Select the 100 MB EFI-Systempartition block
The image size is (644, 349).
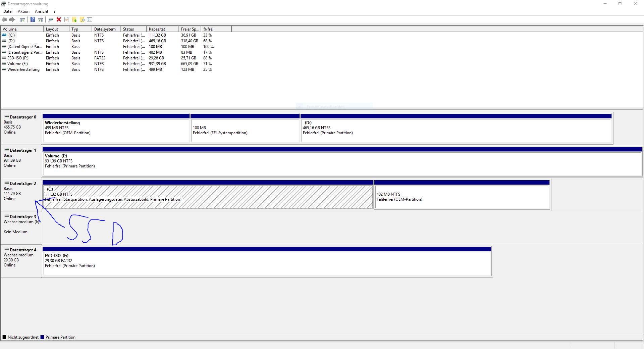245,128
